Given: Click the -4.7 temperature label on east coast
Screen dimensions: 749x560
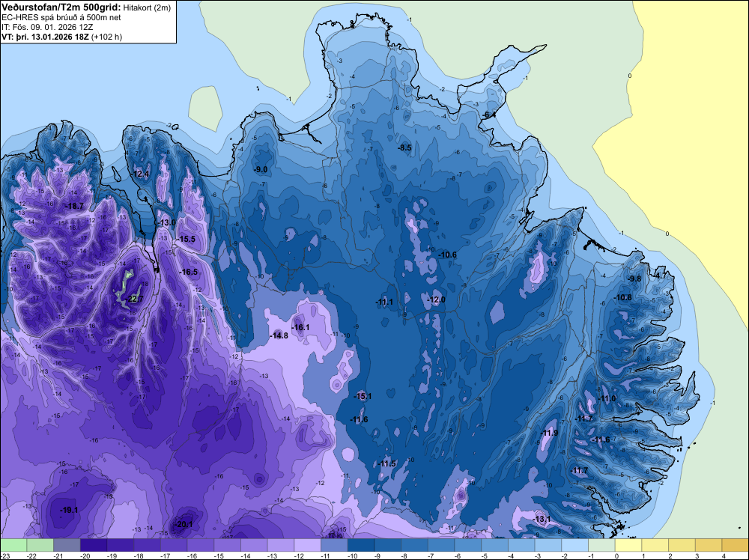Looking at the screenshot, I should click(659, 276).
